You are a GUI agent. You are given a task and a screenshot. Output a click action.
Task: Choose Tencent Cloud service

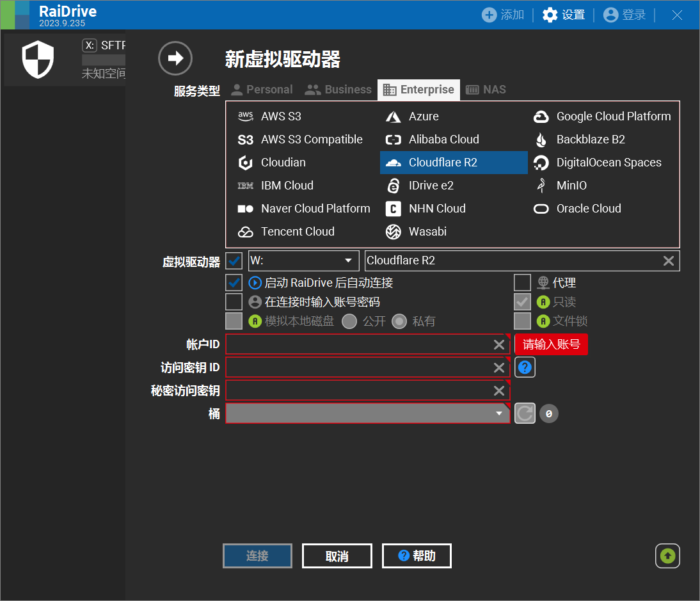286,232
